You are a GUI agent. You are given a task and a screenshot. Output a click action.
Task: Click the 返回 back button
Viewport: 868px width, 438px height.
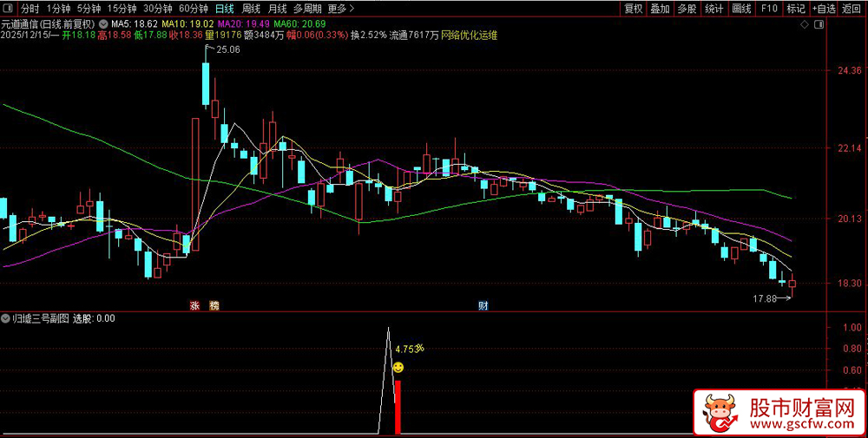852,9
